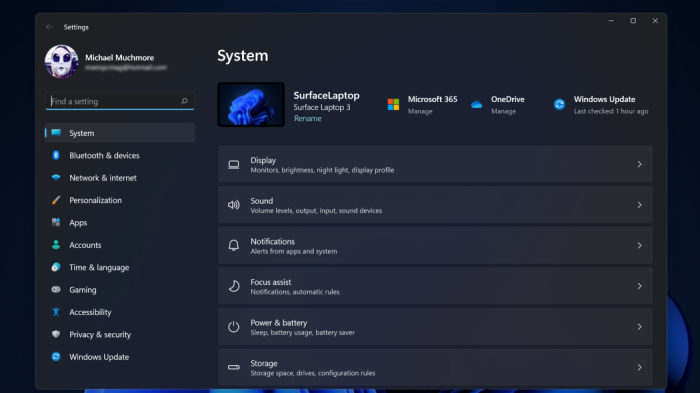The image size is (700, 393).
Task: Expand the Display settings chevron
Action: pyautogui.click(x=639, y=164)
